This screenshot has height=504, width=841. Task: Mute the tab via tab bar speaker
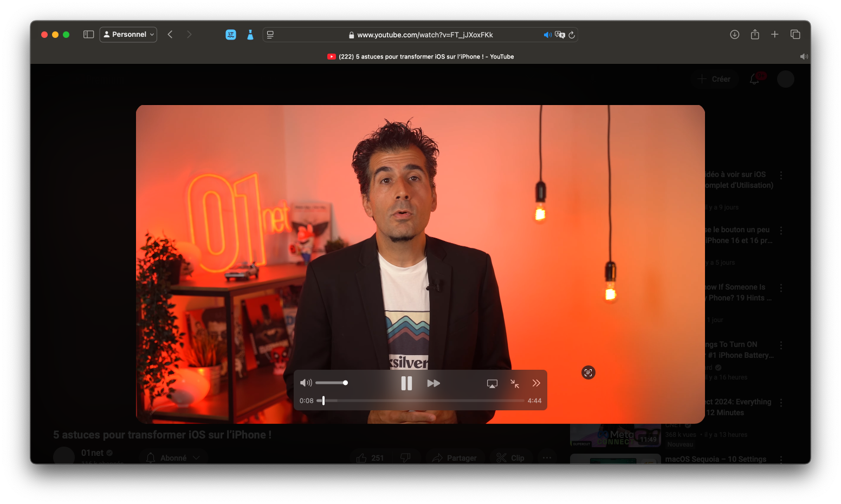(x=804, y=56)
